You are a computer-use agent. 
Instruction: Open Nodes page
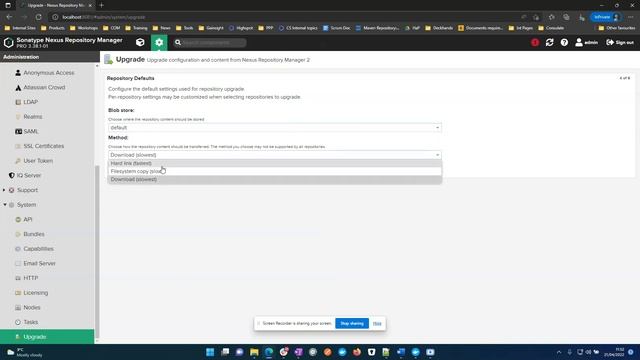pos(31,308)
